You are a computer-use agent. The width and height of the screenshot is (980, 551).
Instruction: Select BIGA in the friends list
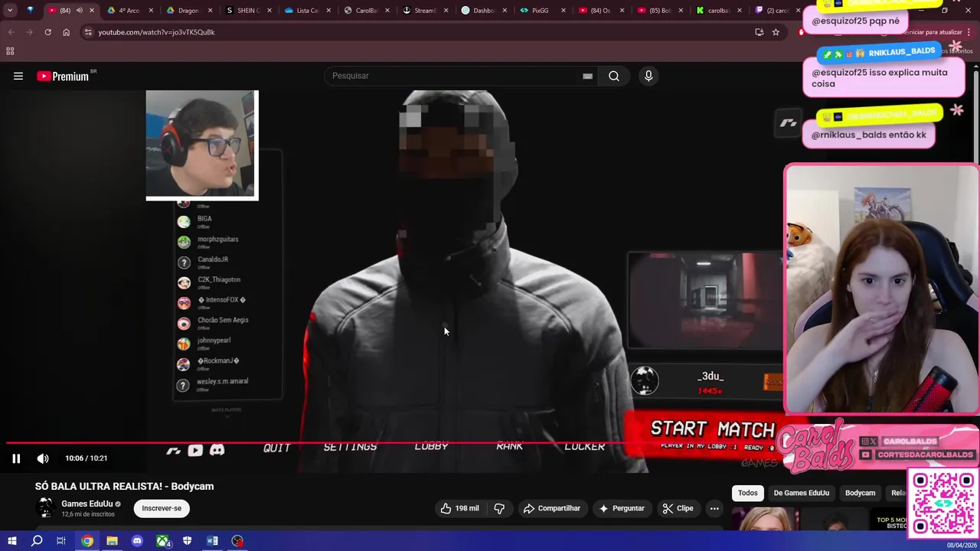(204, 221)
